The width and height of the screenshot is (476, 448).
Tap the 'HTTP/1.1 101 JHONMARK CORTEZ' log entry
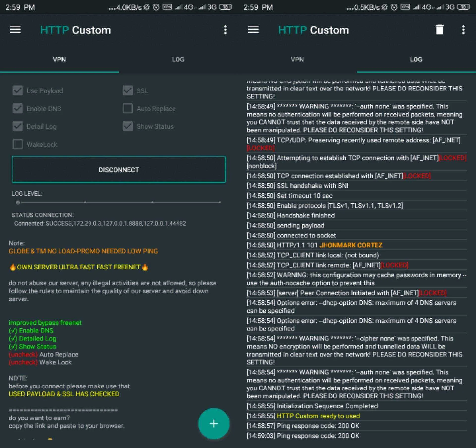[357, 245]
